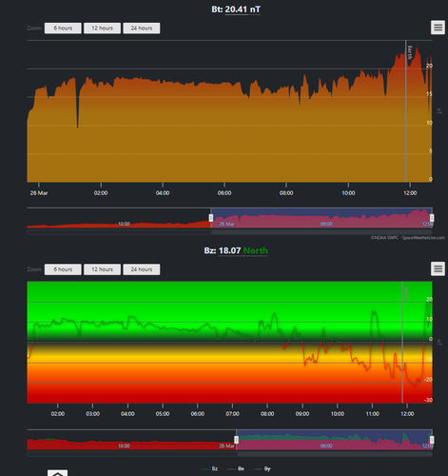Screen dimensions: 448x476
Task: Open the Bz chart hamburger context menu
Action: pos(438,268)
